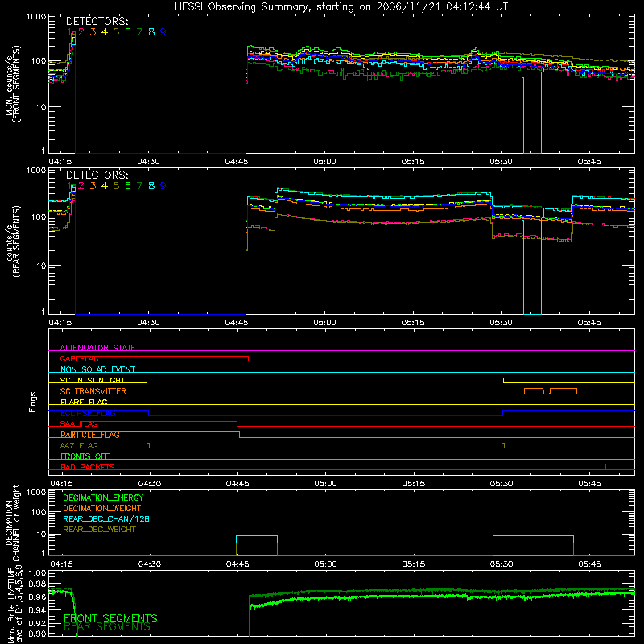Click DETECTORS: label in rear segments panel
Image resolution: width=644 pixels, height=644 pixels.
coord(97,175)
